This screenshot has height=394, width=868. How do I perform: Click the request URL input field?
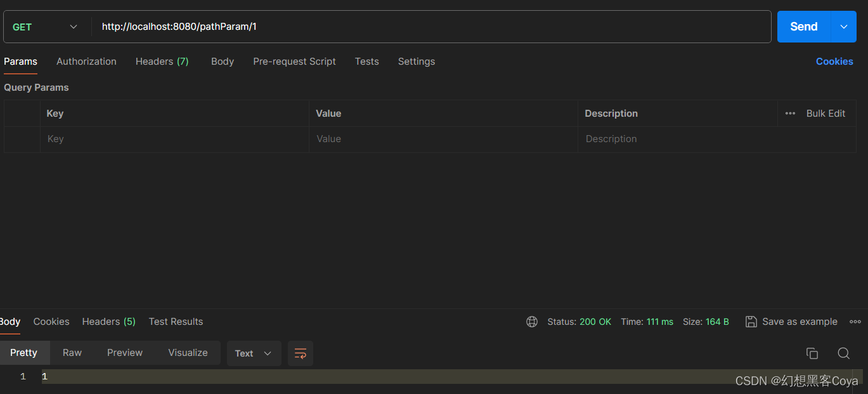pos(431,27)
